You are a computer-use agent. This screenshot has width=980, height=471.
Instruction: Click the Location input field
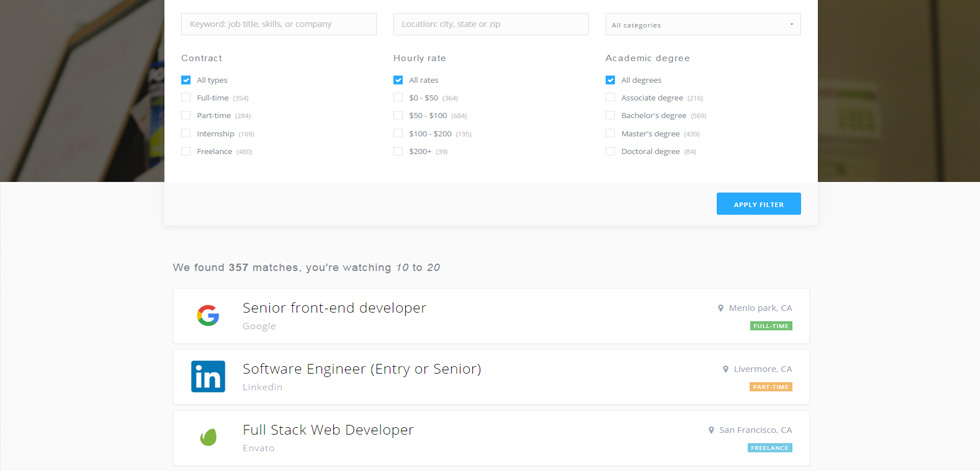[x=491, y=24]
